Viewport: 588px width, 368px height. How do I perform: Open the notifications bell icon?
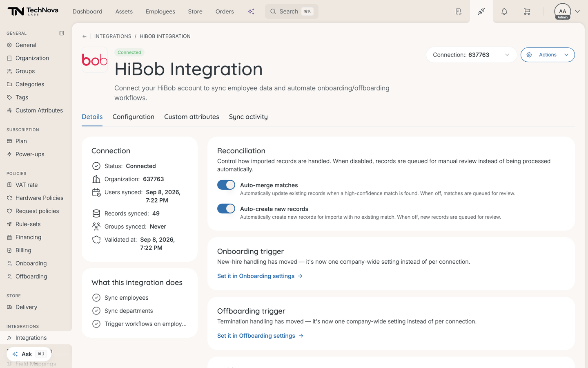[x=504, y=11]
